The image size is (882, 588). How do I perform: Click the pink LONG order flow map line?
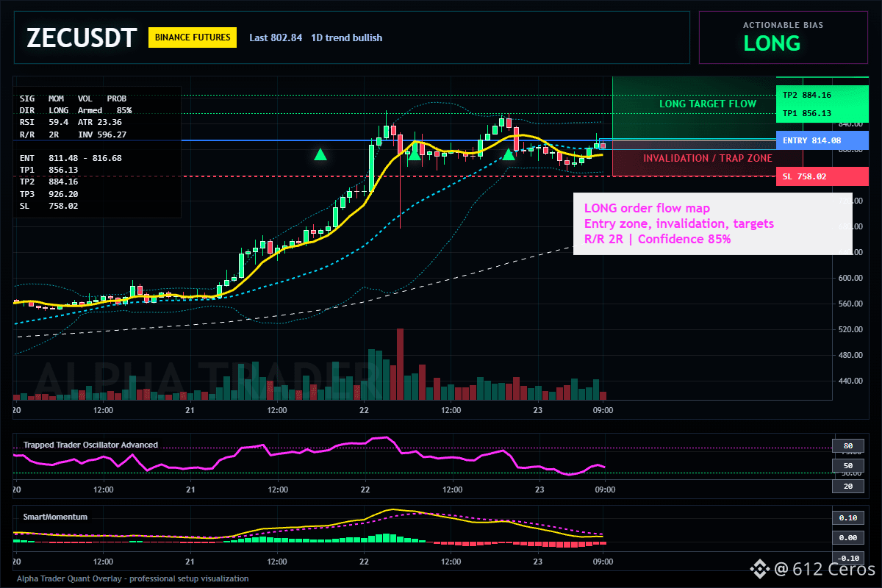pyautogui.click(x=647, y=209)
